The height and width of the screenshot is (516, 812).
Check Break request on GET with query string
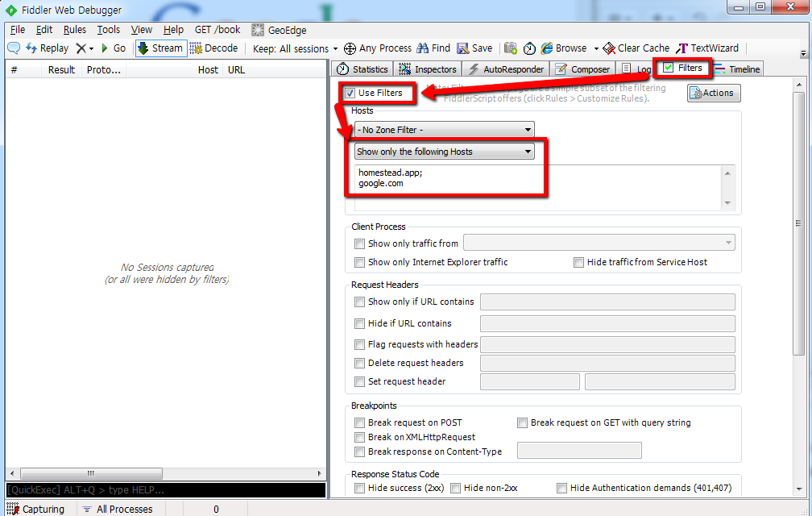522,422
